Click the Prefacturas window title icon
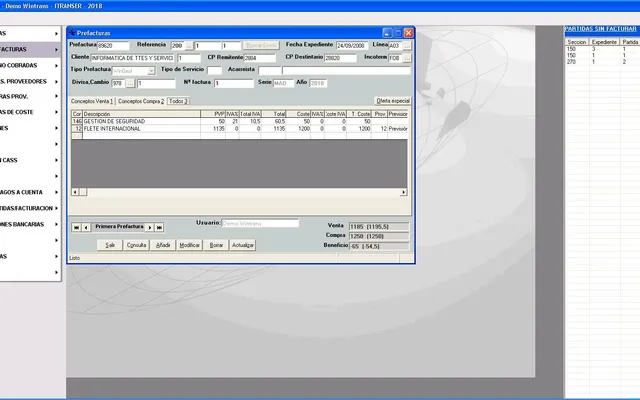640x400 pixels. point(72,33)
